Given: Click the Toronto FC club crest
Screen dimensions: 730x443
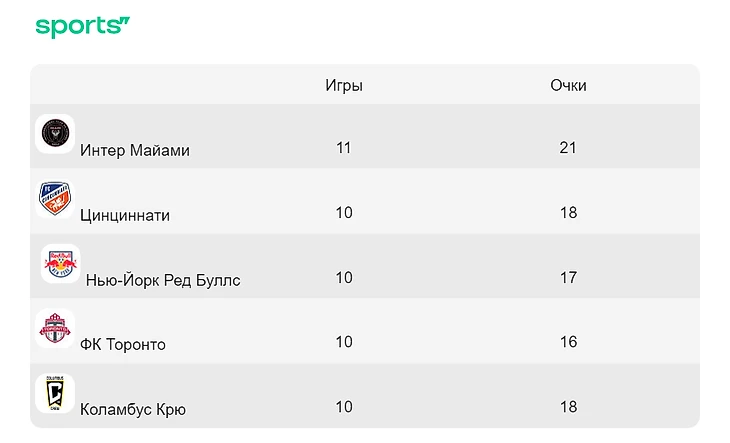Looking at the screenshot, I should pos(55,328).
